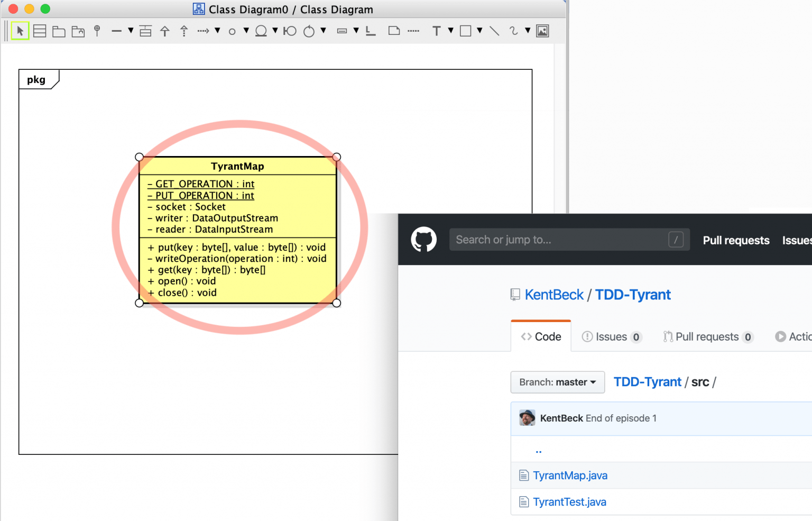Select the Image insert tool
The image size is (812, 521).
[x=542, y=31]
